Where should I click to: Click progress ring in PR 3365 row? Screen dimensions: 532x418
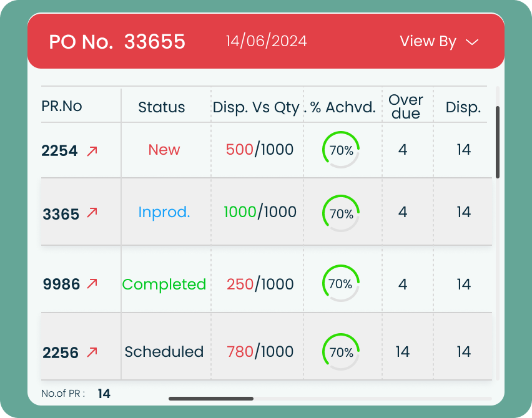(x=341, y=213)
